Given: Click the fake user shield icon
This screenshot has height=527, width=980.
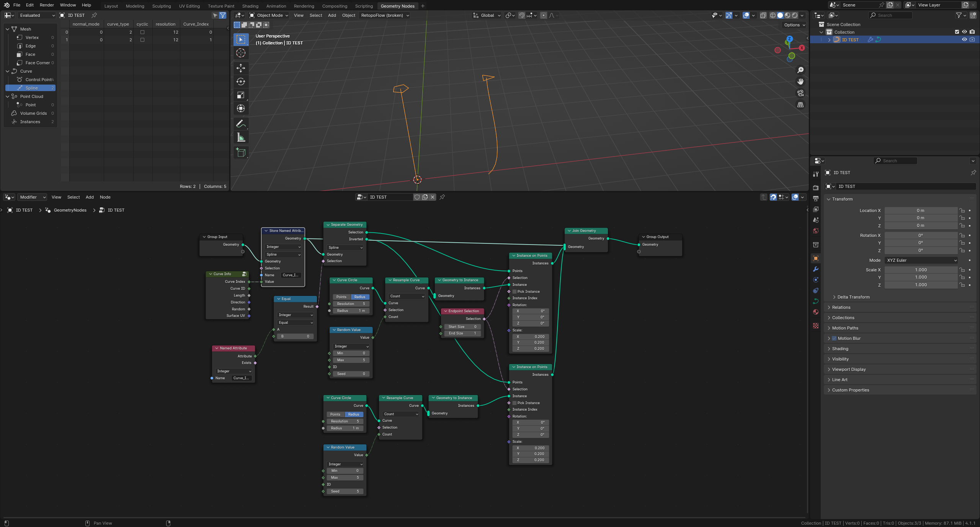Looking at the screenshot, I should 417,197.
